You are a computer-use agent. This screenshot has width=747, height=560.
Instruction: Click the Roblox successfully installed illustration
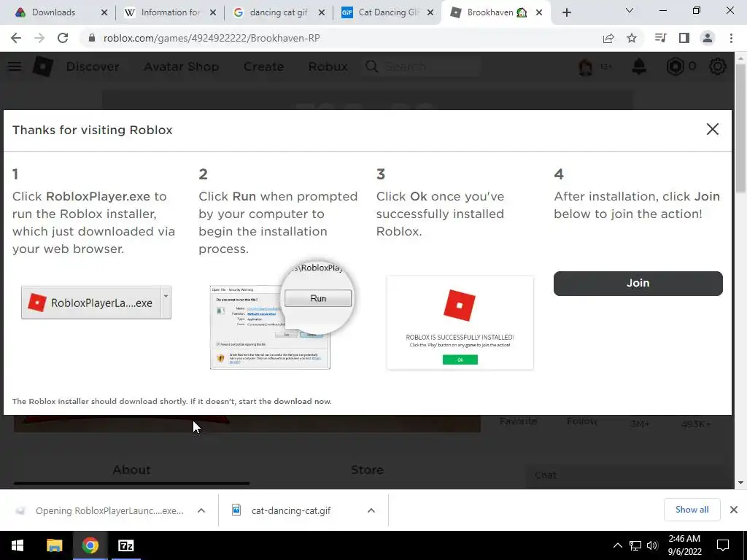[460, 323]
